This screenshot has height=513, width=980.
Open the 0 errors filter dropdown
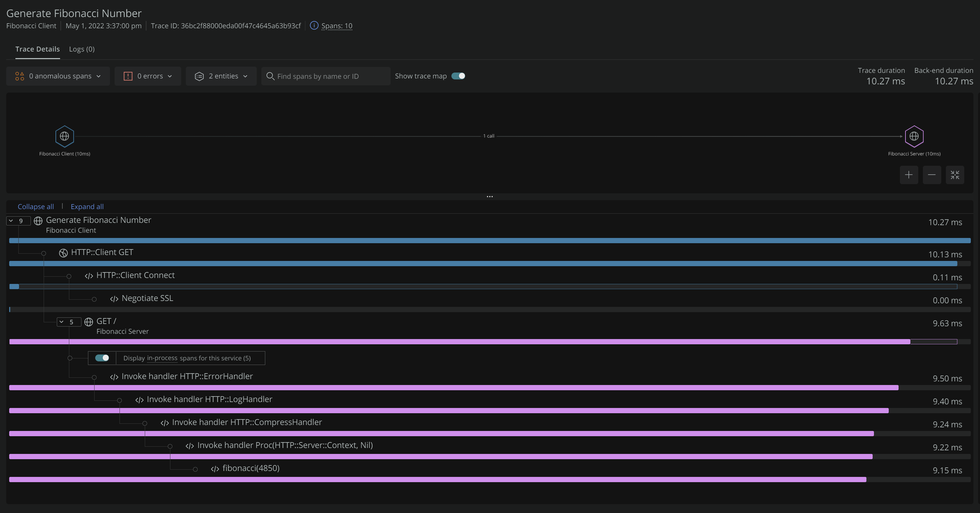coord(148,76)
